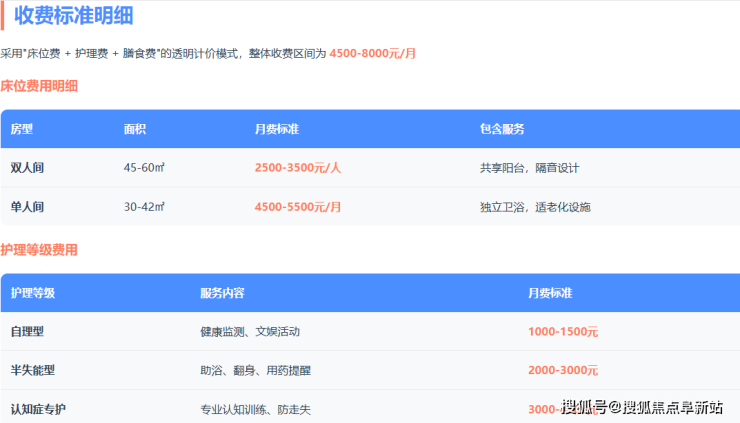Screen dimensions: 740x423
Task: Select the 服务内容 column header
Action: tap(222, 293)
